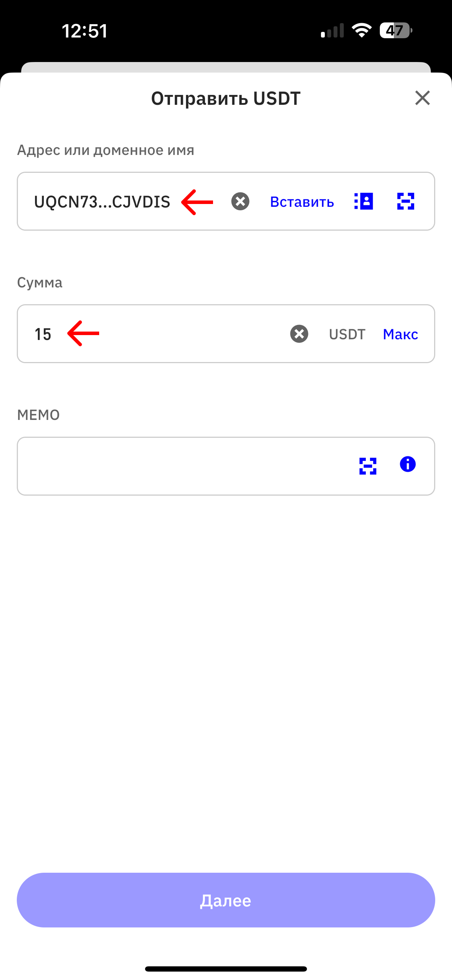The width and height of the screenshot is (452, 980).
Task: Tap the Отправить USDT title
Action: point(226,98)
